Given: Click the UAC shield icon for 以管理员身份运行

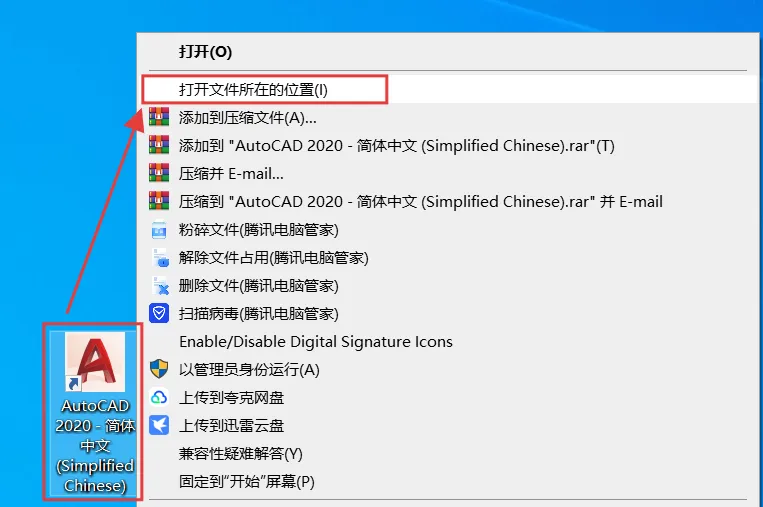Looking at the screenshot, I should pyautogui.click(x=159, y=369).
